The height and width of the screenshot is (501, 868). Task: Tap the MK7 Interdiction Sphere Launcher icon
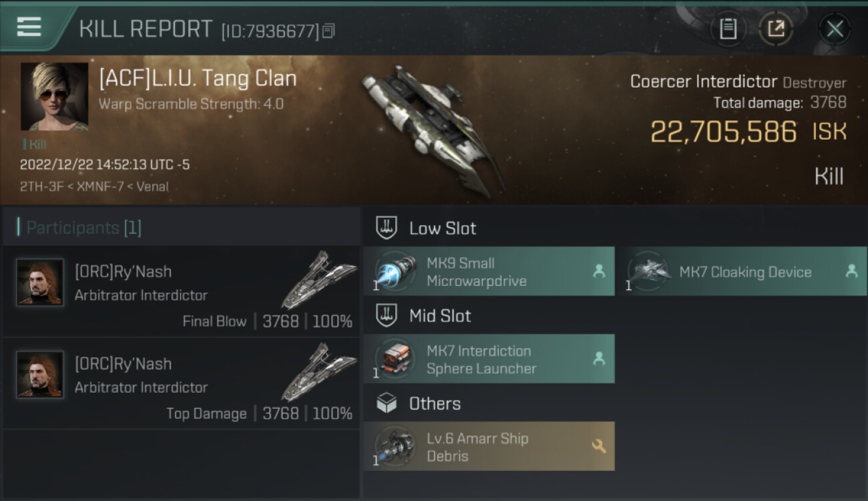pyautogui.click(x=395, y=359)
